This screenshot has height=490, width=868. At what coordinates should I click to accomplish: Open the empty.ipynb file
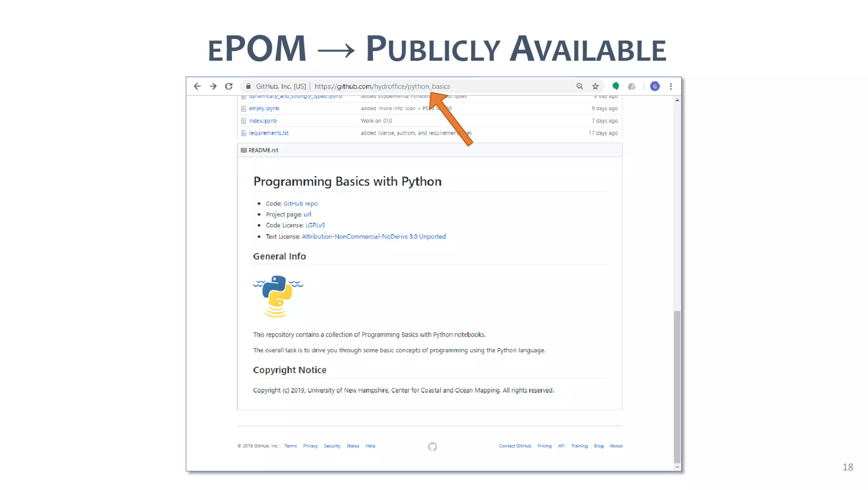pos(264,108)
